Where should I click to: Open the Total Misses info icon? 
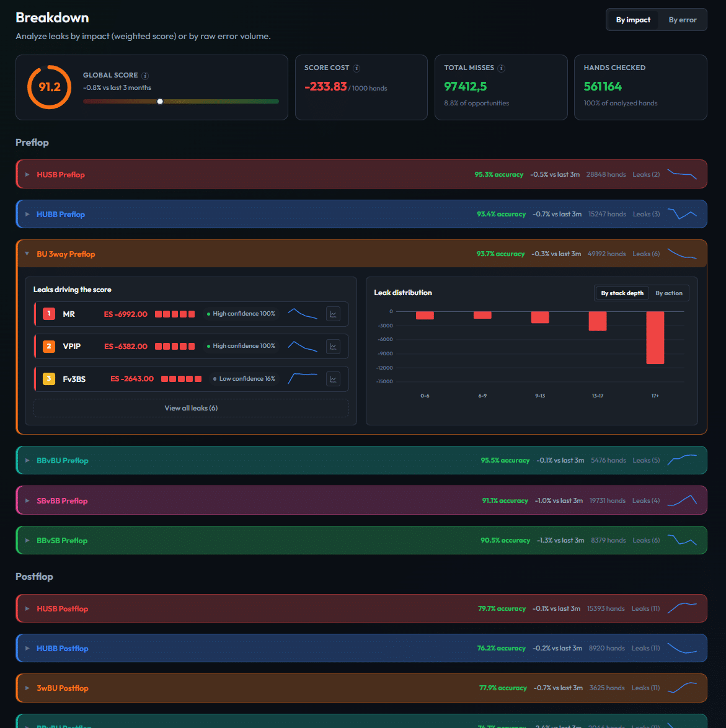pos(502,68)
